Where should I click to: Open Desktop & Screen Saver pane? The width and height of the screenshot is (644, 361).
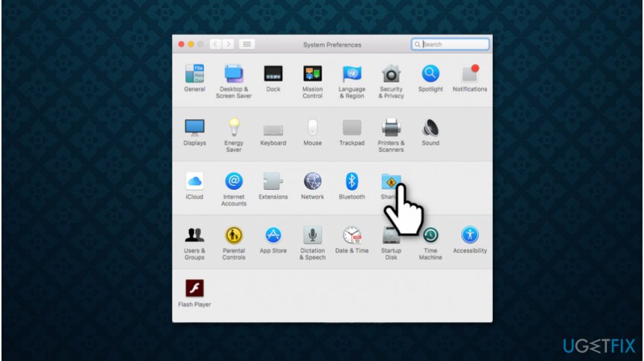(234, 74)
